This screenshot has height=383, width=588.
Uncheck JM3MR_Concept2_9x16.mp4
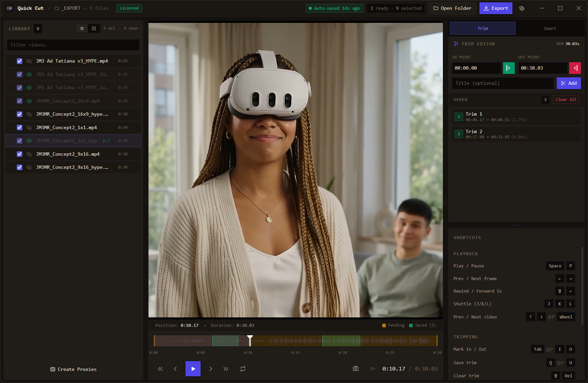(x=19, y=154)
